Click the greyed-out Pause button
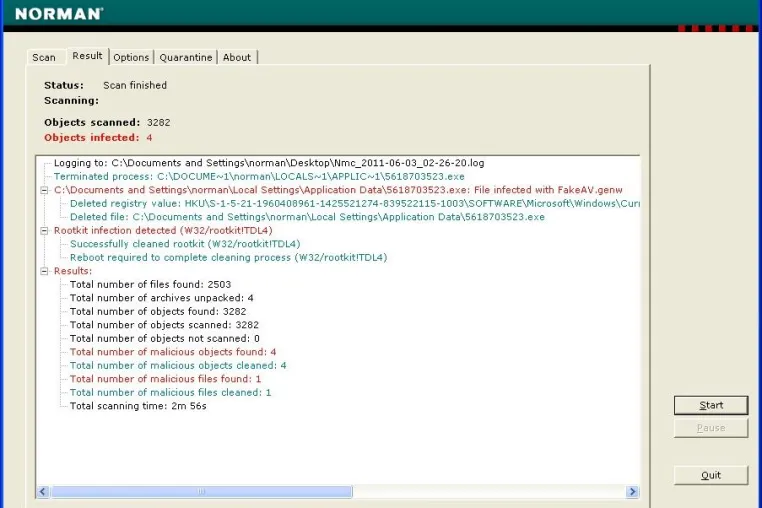Image resolution: width=762 pixels, height=508 pixels. [x=710, y=428]
